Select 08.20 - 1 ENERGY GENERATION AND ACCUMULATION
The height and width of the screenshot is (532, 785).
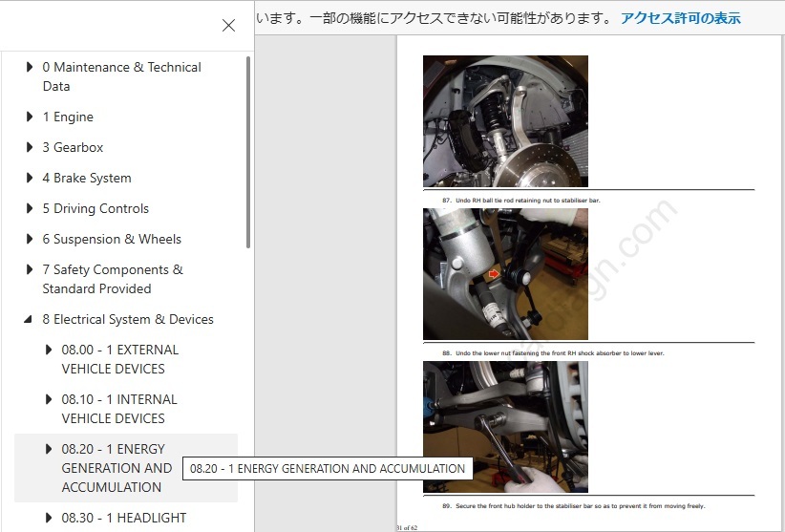coord(117,468)
